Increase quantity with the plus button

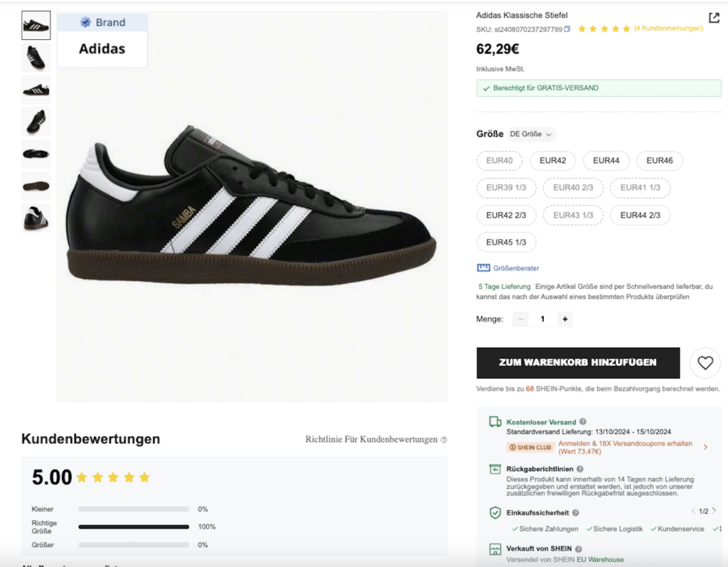coord(565,319)
